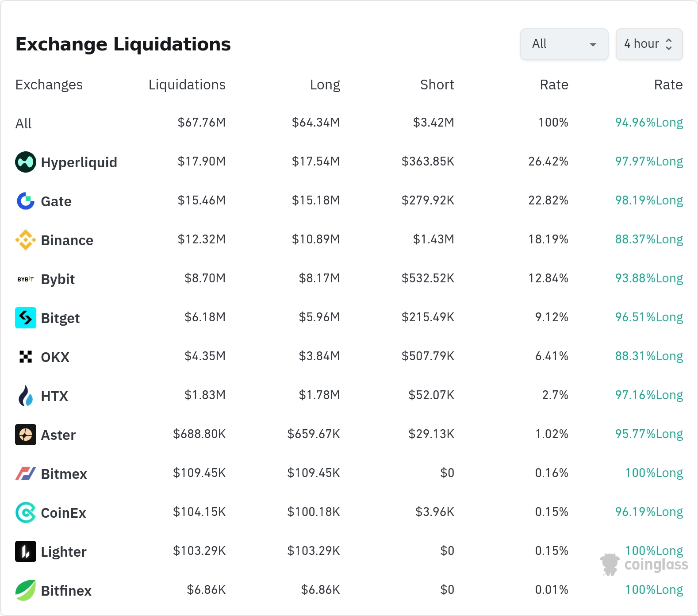This screenshot has width=698, height=616.
Task: Sort by the Long column header
Action: (325, 85)
